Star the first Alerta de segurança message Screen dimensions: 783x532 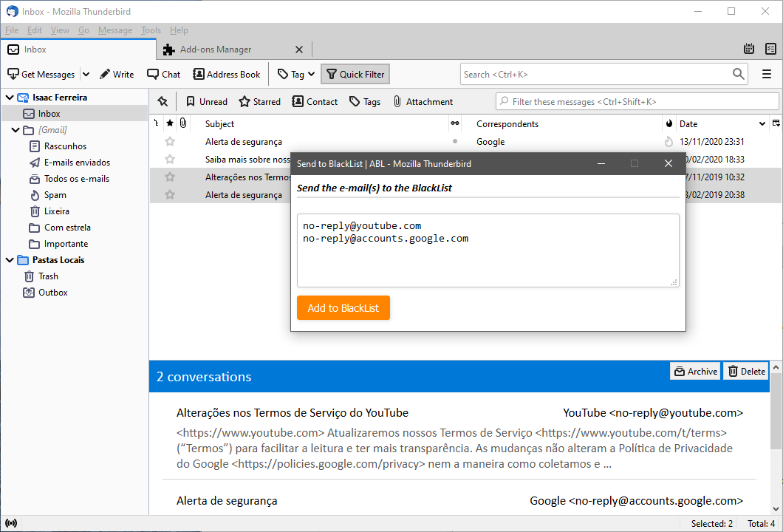(170, 142)
